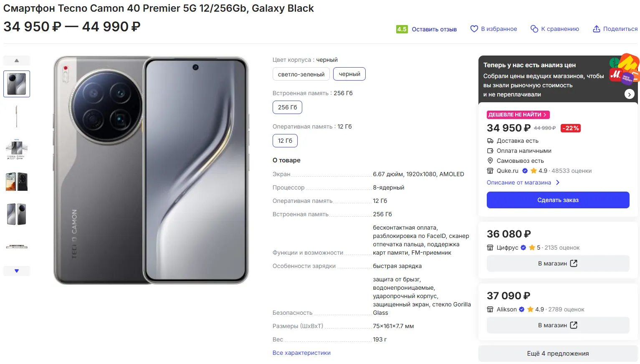
Task: Click the Оставить отзыв link
Action: point(434,29)
